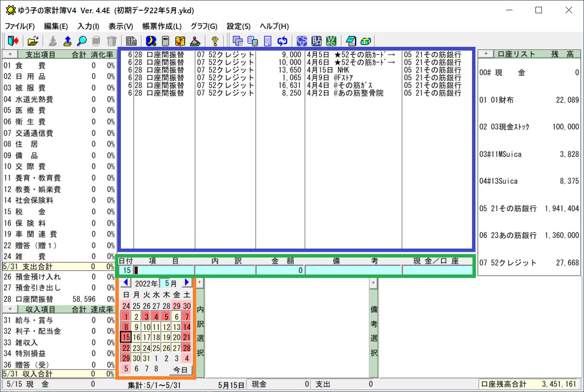Expand the 支出項目 plus button

[x=10, y=54]
